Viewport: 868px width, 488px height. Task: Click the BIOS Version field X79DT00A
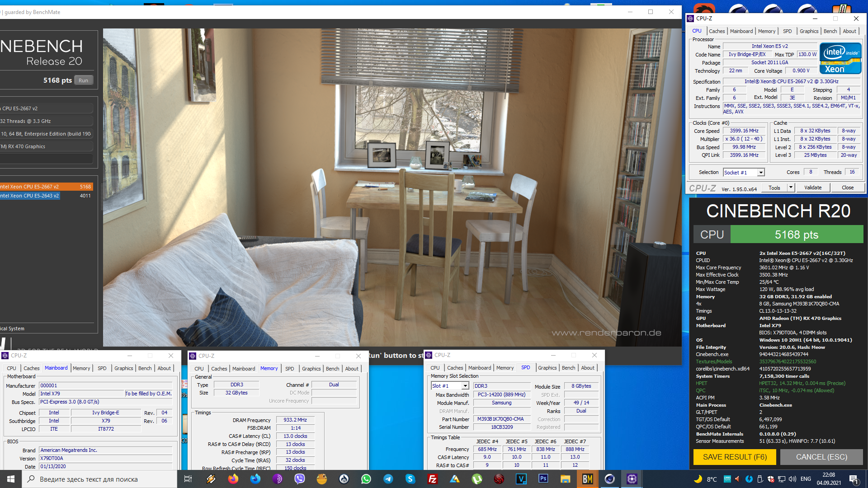click(105, 458)
